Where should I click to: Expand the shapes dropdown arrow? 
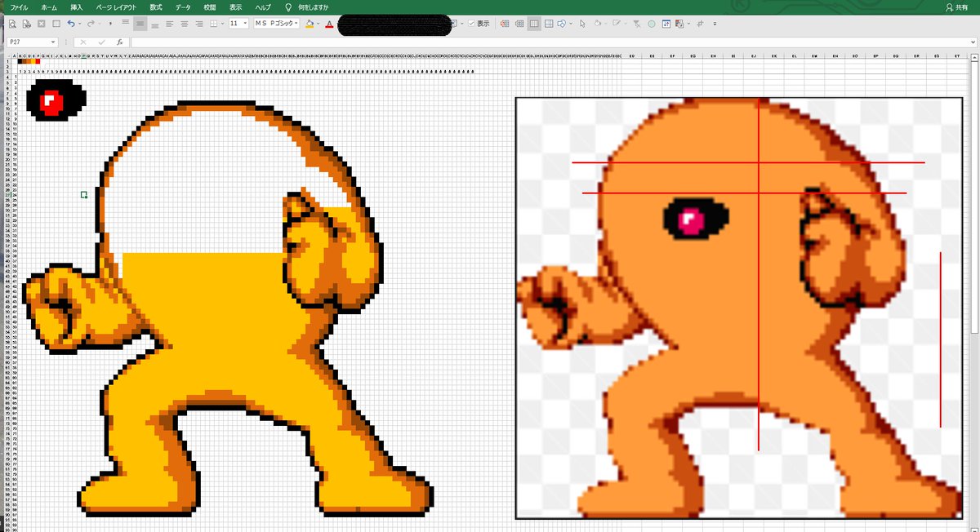pyautogui.click(x=571, y=24)
